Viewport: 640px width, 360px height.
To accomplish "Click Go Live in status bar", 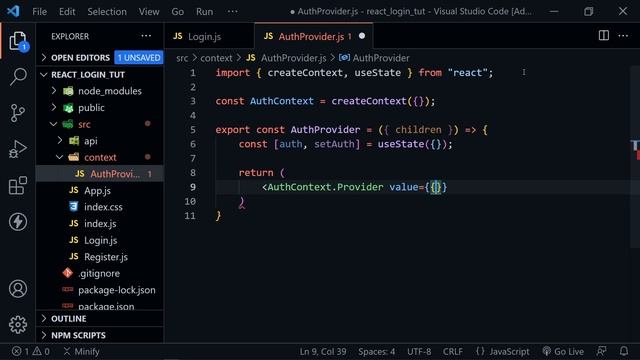I will point(563,351).
